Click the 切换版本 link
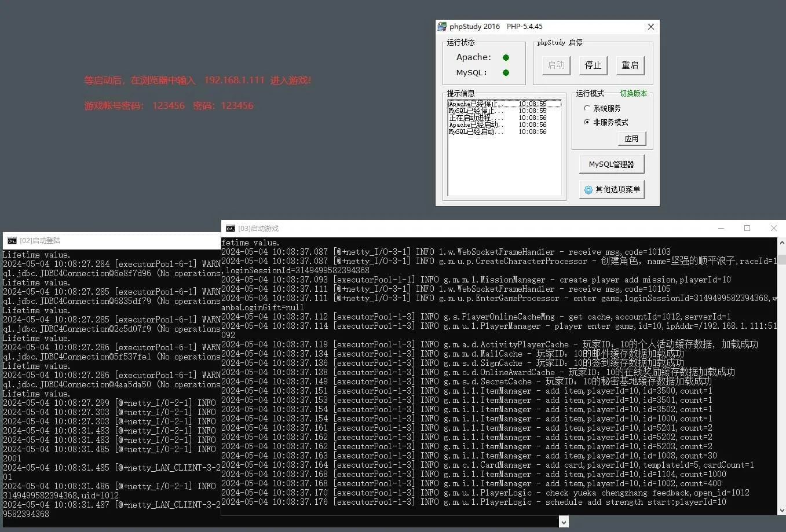The image size is (786, 532). [633, 93]
